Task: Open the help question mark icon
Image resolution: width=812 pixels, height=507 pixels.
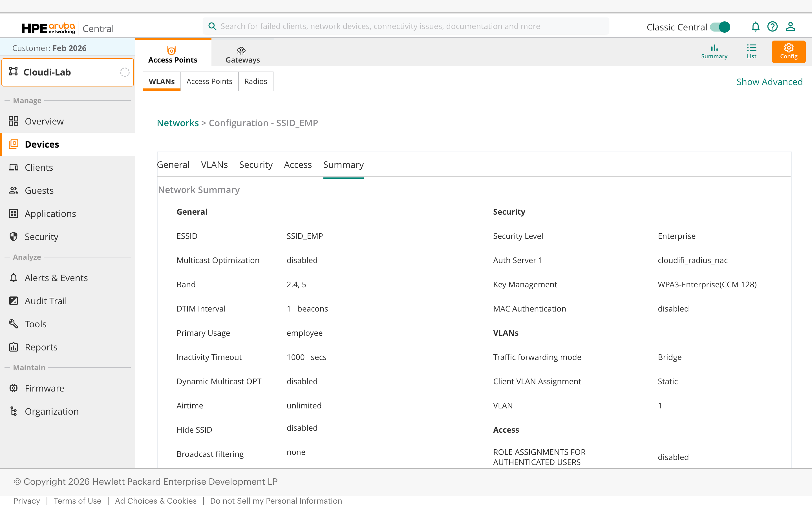Action: 773,26
